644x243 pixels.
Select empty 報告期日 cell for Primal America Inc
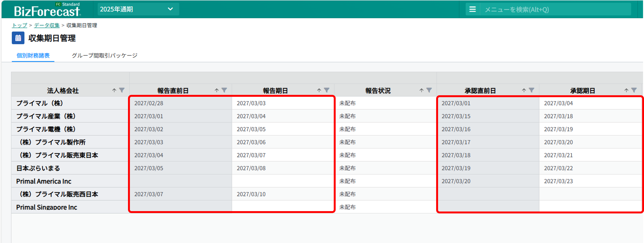click(283, 181)
